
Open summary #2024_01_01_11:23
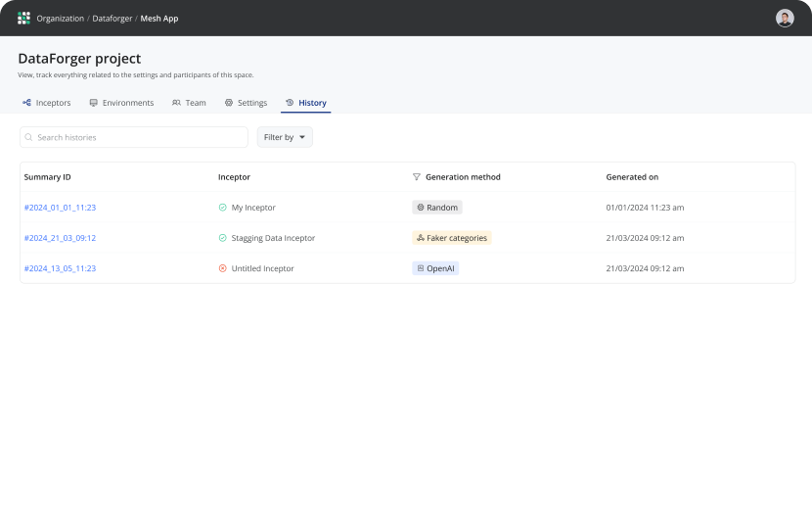pyautogui.click(x=60, y=208)
